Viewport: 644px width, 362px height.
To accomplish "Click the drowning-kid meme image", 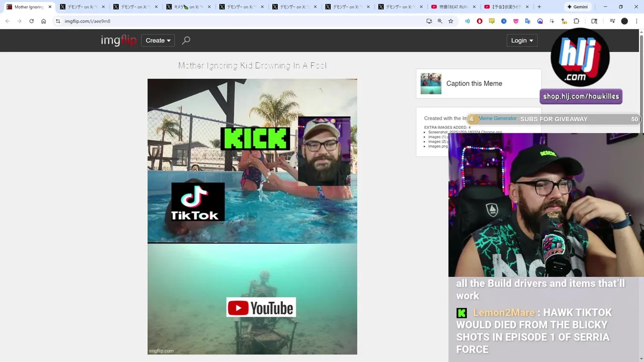I will [x=252, y=216].
